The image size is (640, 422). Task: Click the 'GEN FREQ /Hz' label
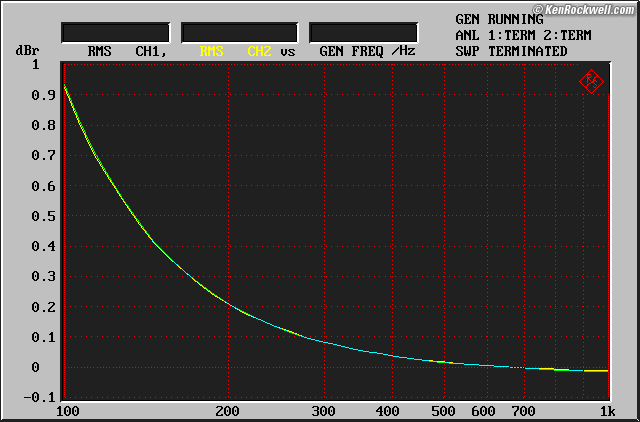[367, 51]
